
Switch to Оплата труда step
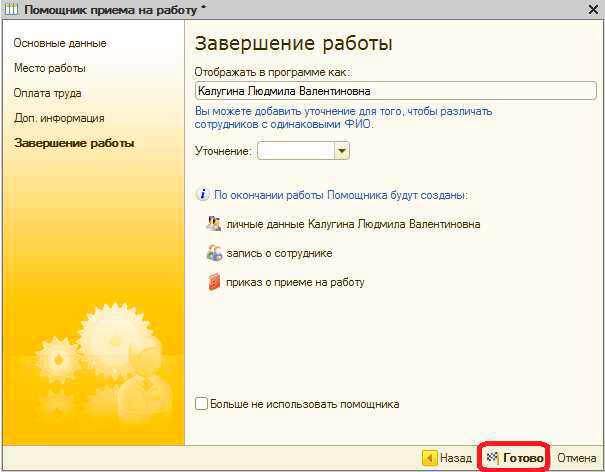click(x=47, y=93)
